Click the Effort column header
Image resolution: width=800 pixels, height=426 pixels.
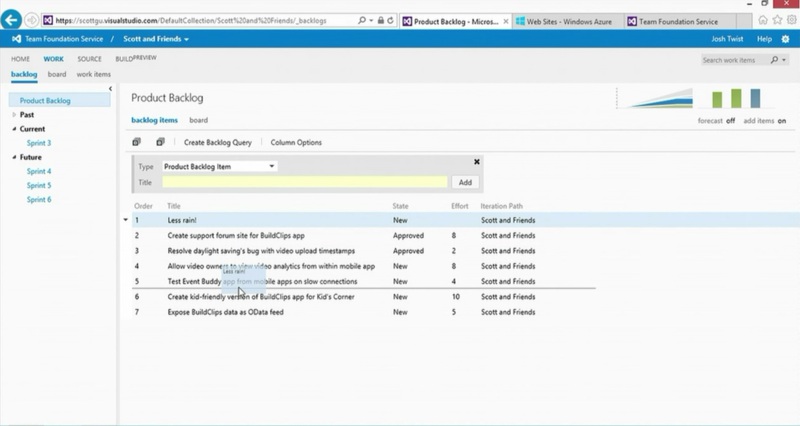460,206
